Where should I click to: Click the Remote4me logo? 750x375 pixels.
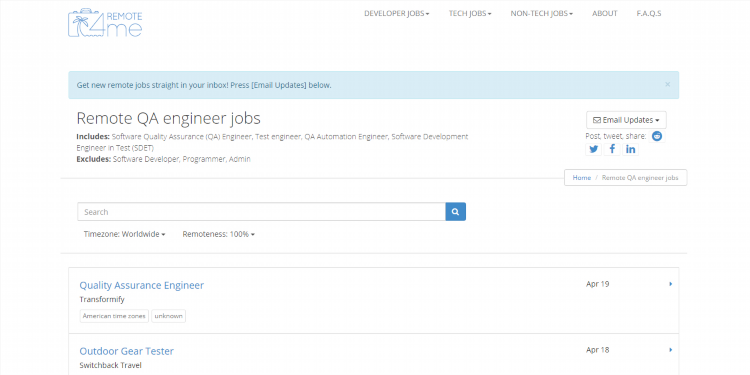[x=105, y=22]
